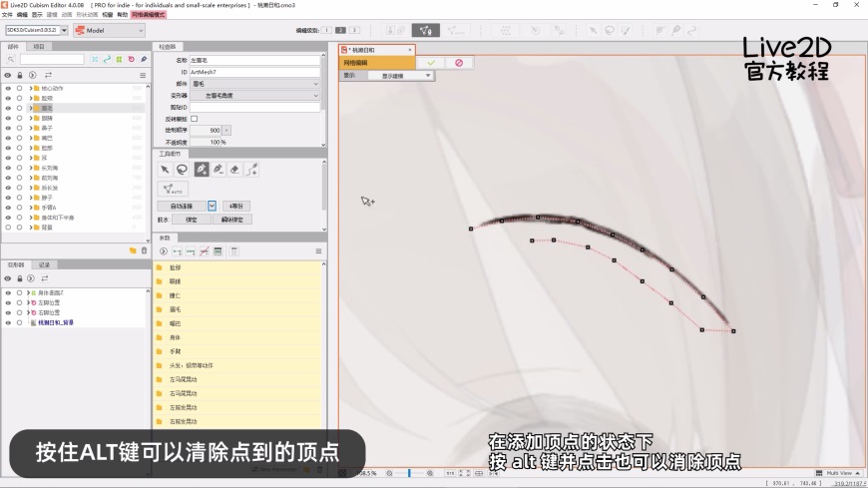Toggle lock circle of 脖子 folder
The image size is (868, 488).
(19, 198)
